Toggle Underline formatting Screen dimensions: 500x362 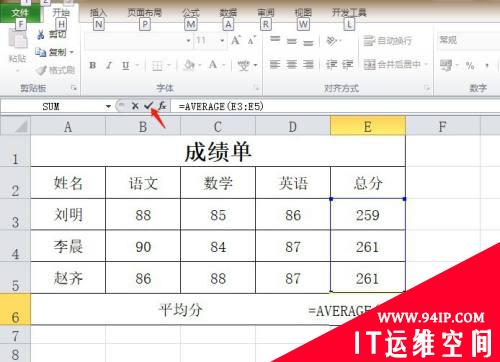(125, 65)
